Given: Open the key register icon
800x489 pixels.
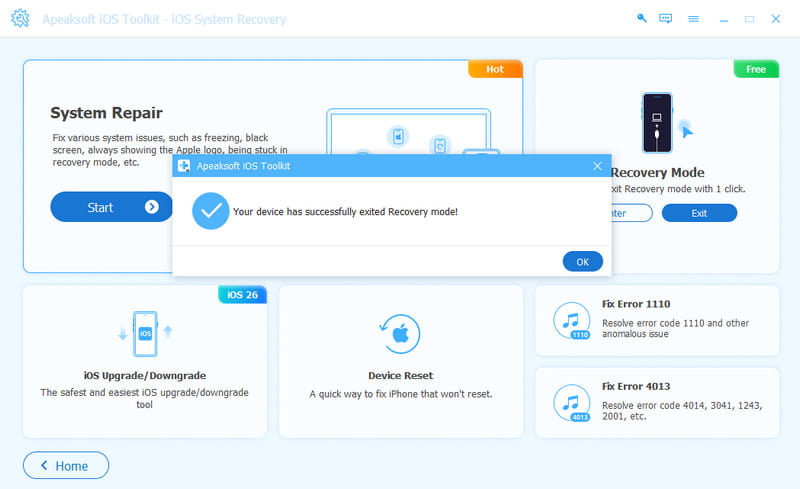Looking at the screenshot, I should tap(642, 18).
